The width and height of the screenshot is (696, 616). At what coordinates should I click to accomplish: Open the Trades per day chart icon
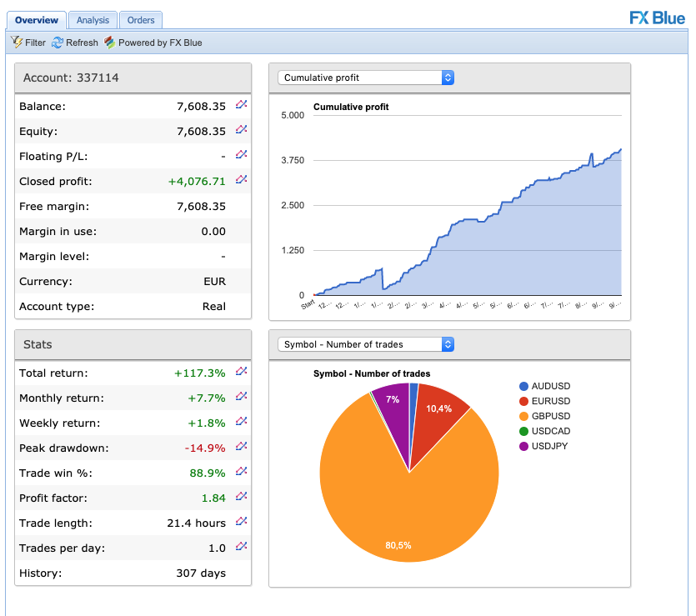click(241, 547)
